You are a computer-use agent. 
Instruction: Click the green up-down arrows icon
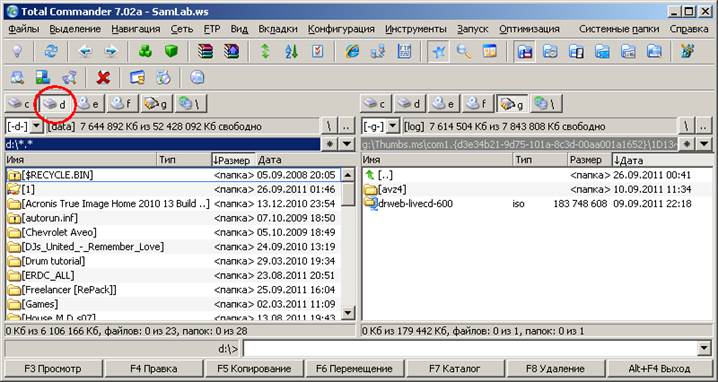click(265, 51)
